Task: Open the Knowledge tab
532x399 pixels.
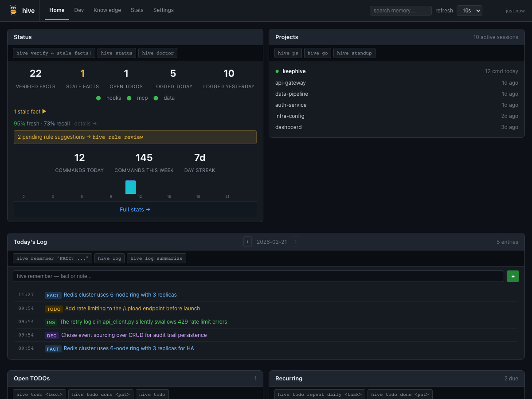Action: pos(107,10)
